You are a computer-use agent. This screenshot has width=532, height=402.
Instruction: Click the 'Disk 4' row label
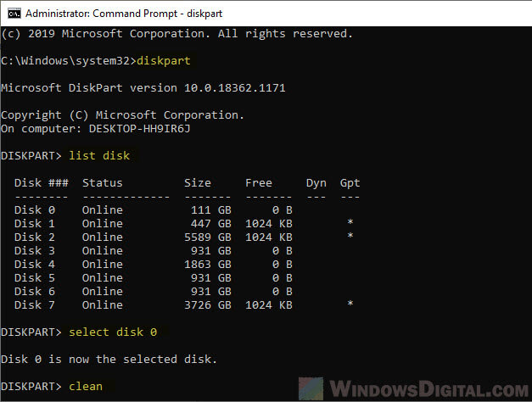(35, 265)
